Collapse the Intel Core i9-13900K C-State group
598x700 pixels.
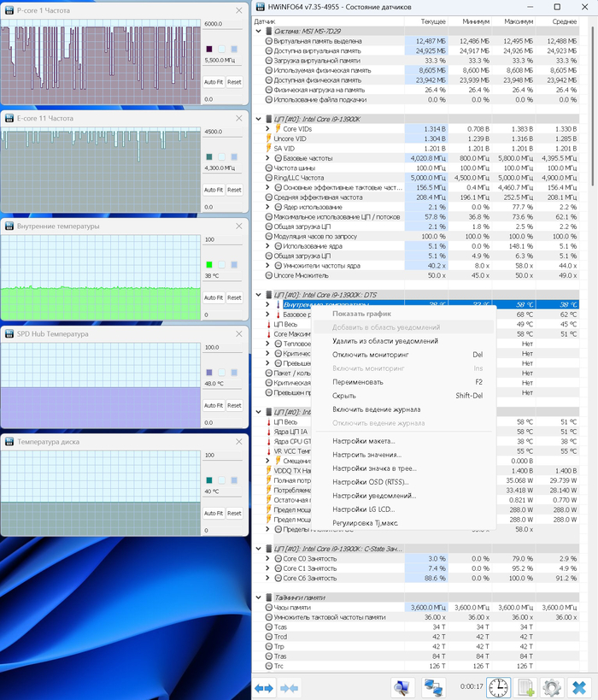point(259,549)
